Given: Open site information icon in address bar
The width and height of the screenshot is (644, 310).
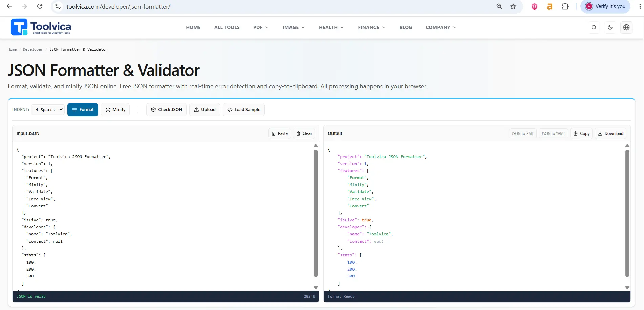Looking at the screenshot, I should [x=58, y=6].
